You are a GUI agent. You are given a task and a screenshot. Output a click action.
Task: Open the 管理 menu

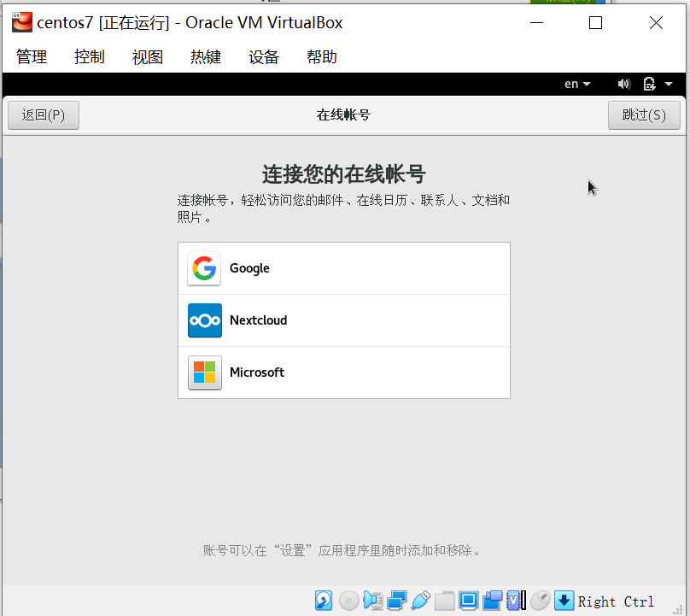pyautogui.click(x=32, y=56)
